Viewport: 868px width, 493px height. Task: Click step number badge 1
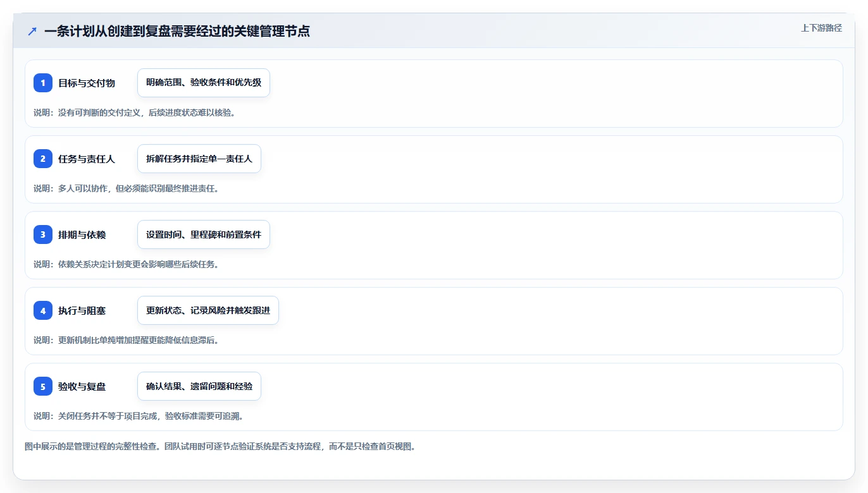[43, 83]
